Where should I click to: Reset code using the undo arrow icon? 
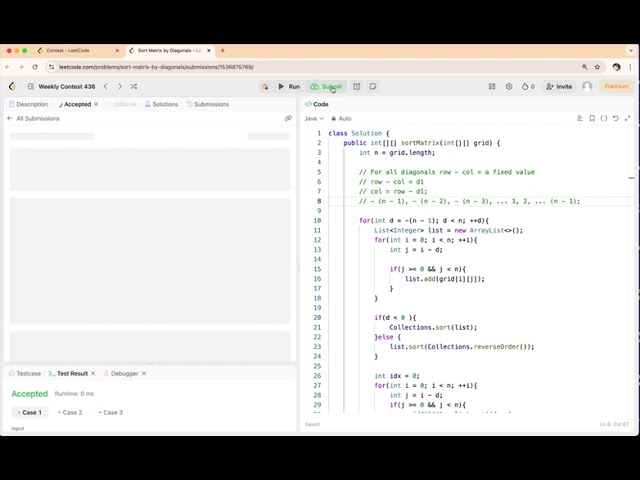point(615,118)
